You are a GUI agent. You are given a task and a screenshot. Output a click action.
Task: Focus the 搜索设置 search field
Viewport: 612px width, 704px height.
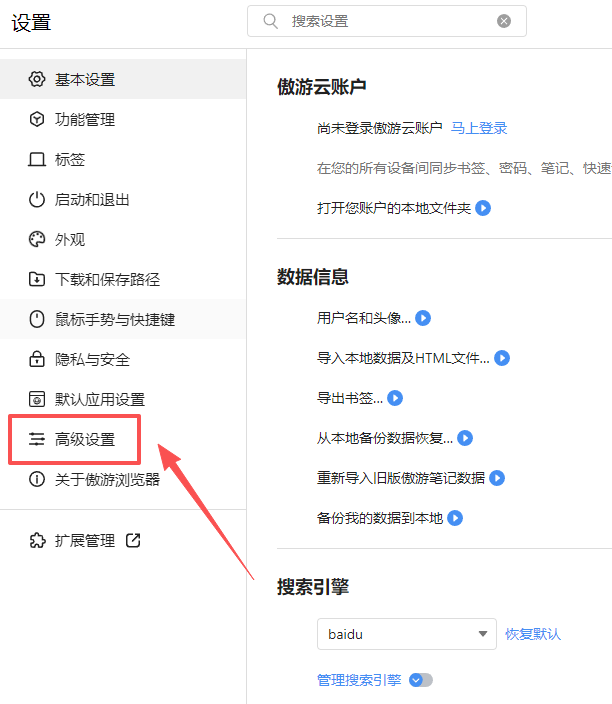tap(387, 21)
